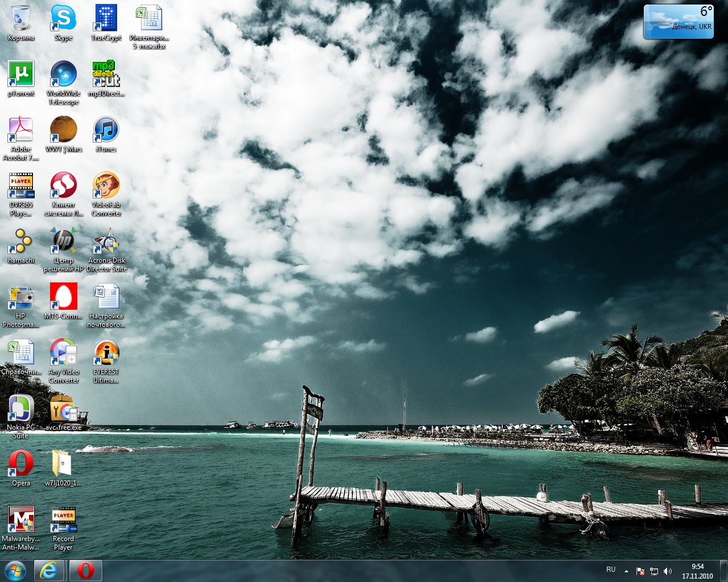Screen dimensions: 728x582
Task: Open the weather gadget for Донецк, UKR
Action: [x=678, y=22]
